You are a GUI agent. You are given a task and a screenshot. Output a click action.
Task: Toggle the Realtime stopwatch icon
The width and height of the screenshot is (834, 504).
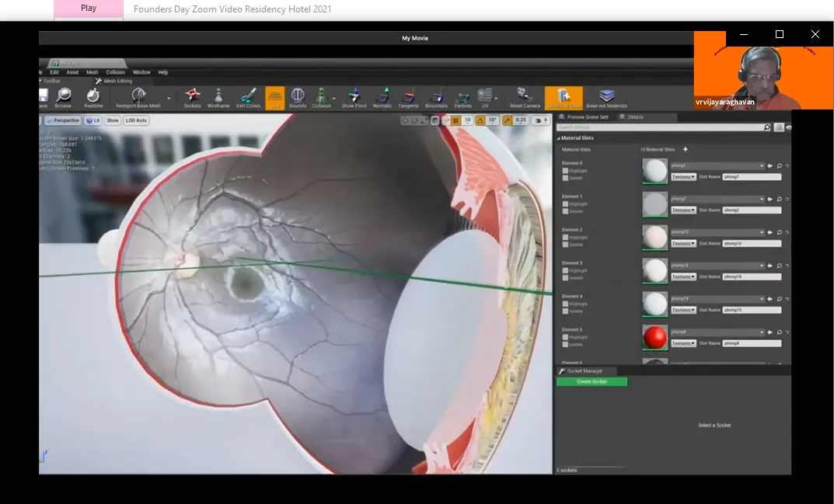pos(93,99)
